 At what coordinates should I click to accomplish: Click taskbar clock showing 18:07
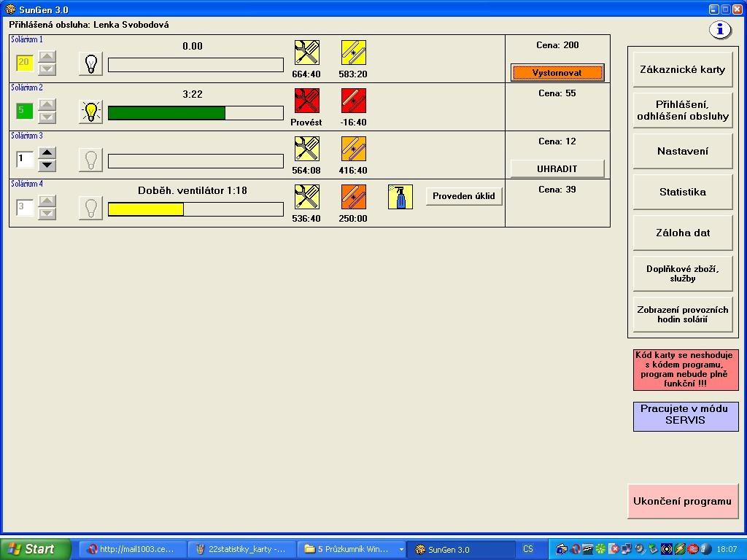point(727,550)
